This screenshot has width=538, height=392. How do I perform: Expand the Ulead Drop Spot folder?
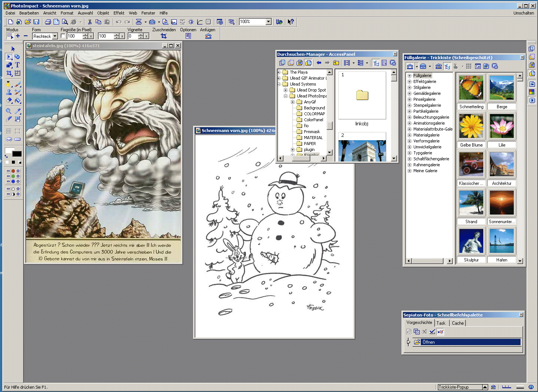[285, 90]
